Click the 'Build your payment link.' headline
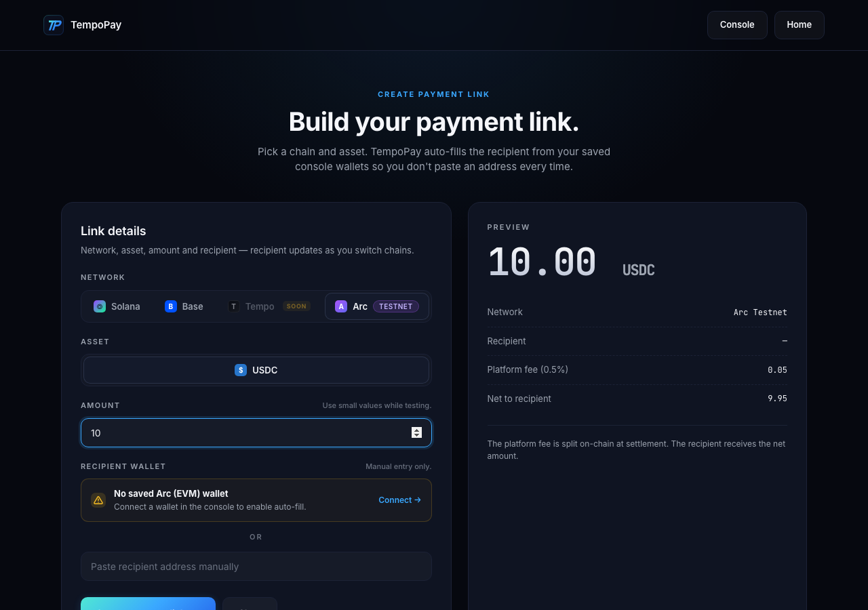The height and width of the screenshot is (610, 868). click(434, 122)
